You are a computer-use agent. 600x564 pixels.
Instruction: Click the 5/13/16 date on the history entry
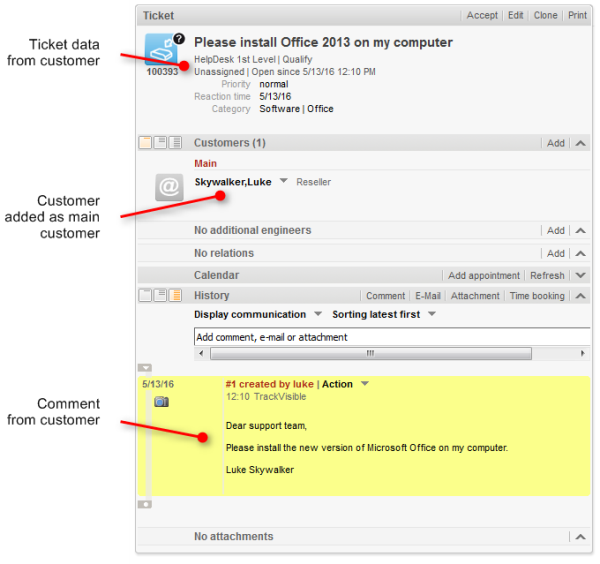coord(158,384)
